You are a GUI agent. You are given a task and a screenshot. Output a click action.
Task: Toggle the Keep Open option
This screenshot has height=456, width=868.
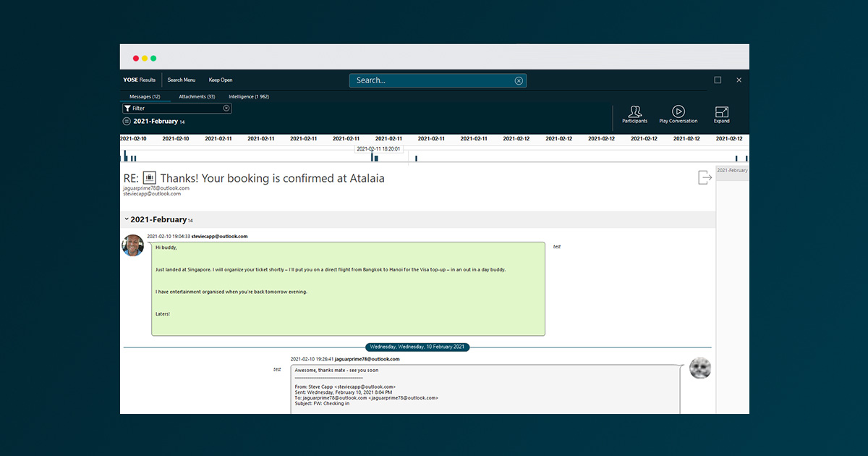tap(221, 80)
